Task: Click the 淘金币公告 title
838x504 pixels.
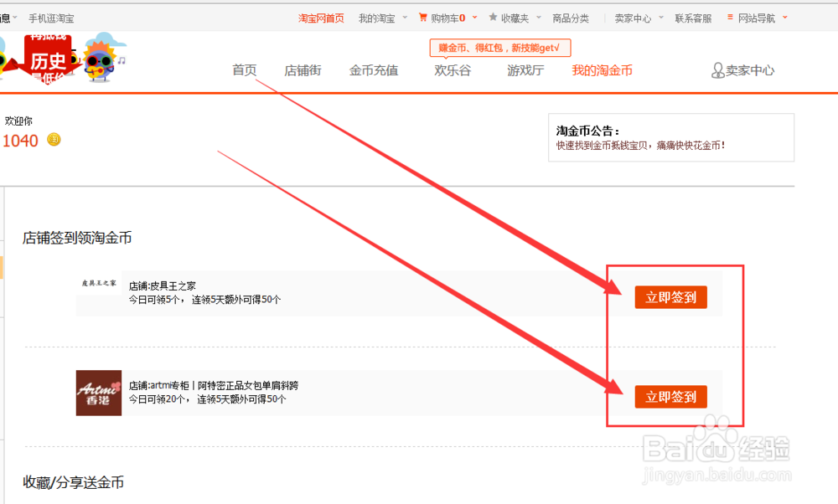Action: (x=587, y=131)
